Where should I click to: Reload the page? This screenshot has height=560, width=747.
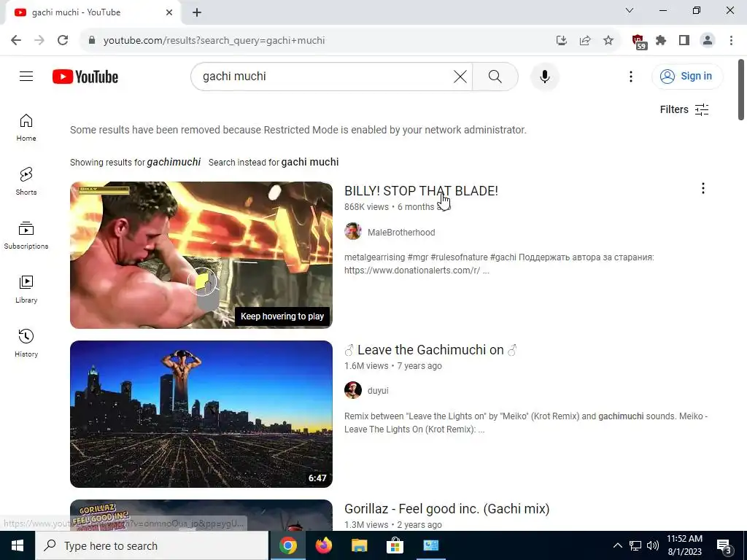point(63,41)
